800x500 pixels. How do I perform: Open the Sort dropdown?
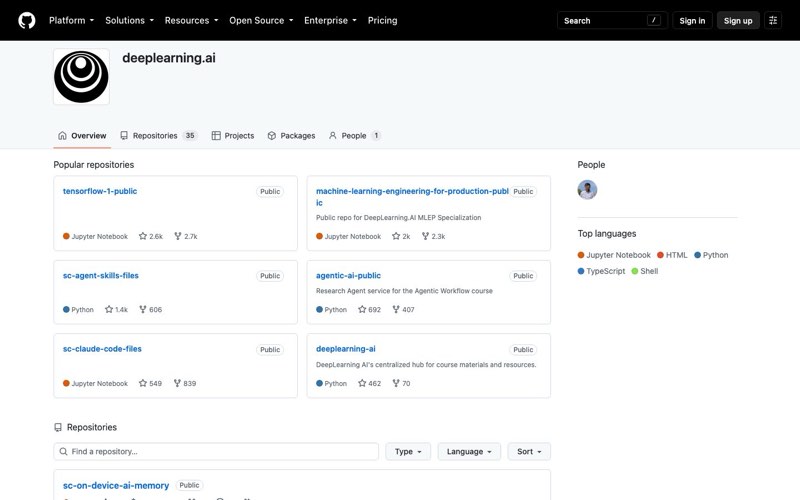coord(529,452)
